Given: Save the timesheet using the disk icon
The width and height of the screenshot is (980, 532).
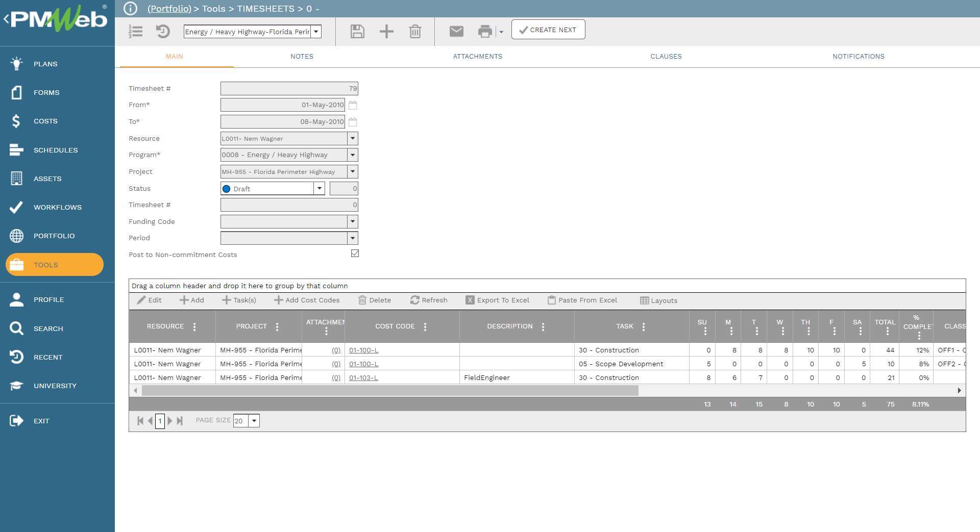Looking at the screenshot, I should pos(357,31).
